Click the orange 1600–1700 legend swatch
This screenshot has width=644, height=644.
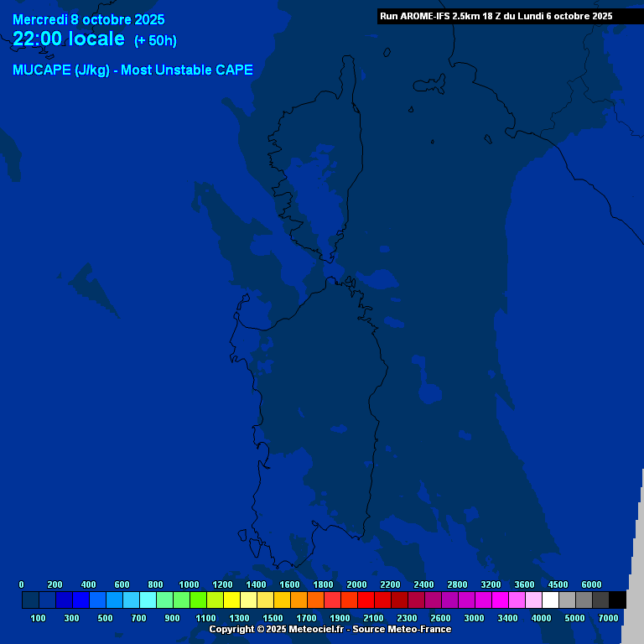(x=299, y=600)
